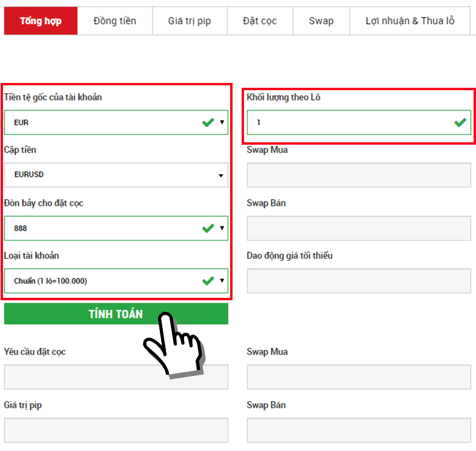Click the Giá trị pip result field

(x=116, y=430)
